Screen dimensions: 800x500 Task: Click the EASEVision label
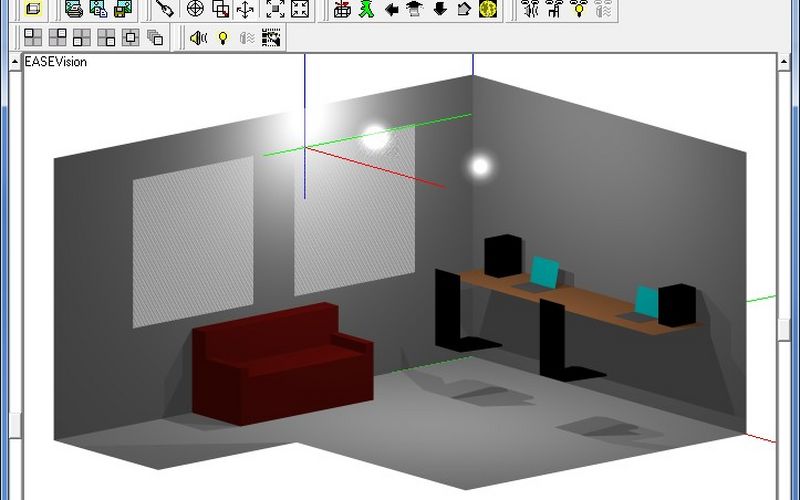[x=56, y=62]
